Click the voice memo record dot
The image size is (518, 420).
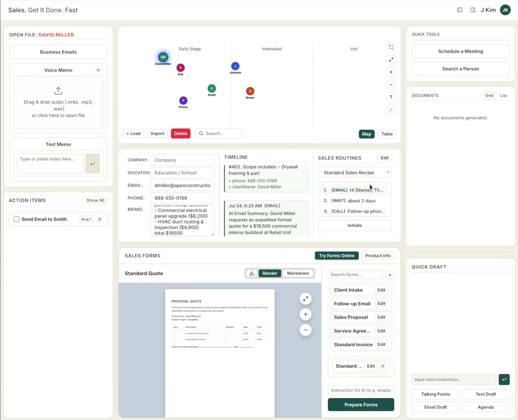(x=98, y=70)
